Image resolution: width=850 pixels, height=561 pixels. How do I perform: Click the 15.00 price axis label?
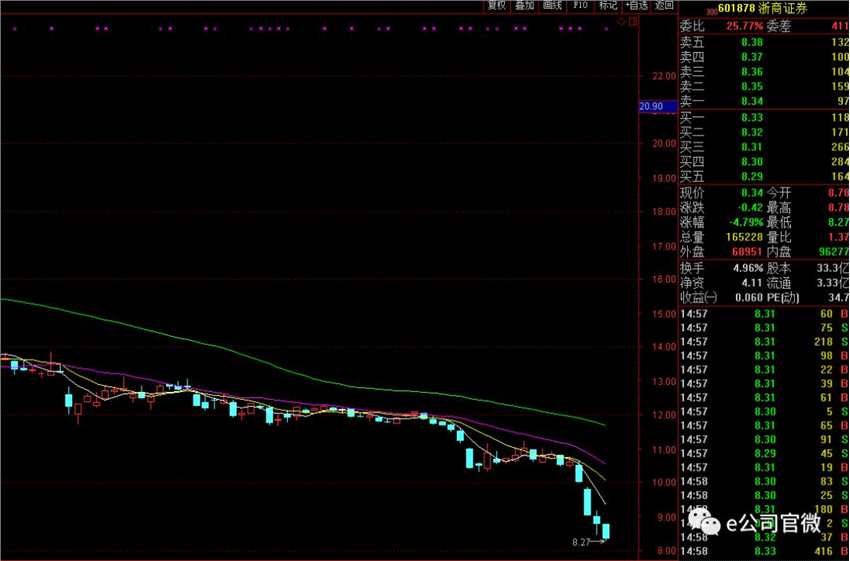coord(664,314)
